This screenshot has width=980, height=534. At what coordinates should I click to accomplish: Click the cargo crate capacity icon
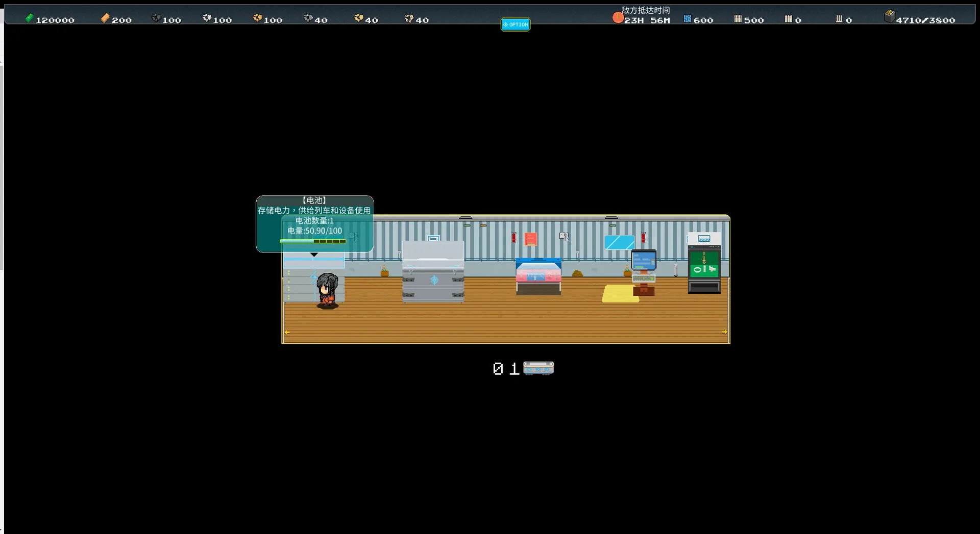pyautogui.click(x=889, y=17)
